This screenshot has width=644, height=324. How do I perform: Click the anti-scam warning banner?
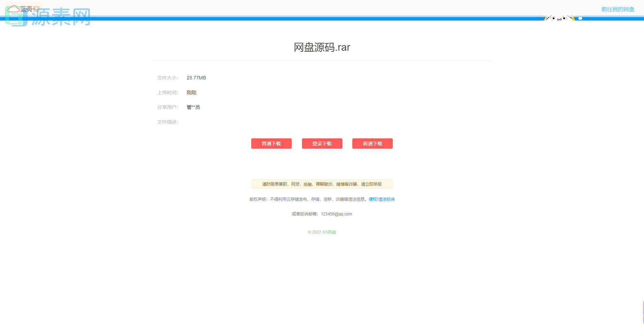[x=322, y=184]
